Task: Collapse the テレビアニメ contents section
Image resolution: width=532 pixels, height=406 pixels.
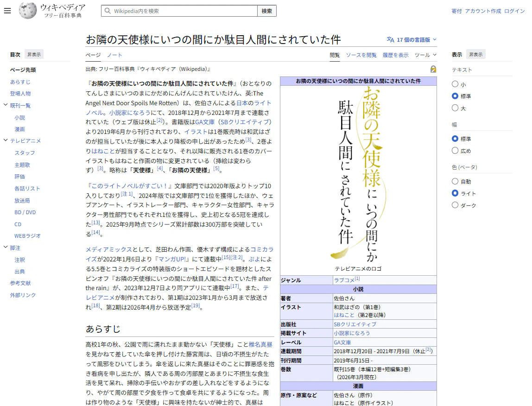Action: click(x=6, y=140)
